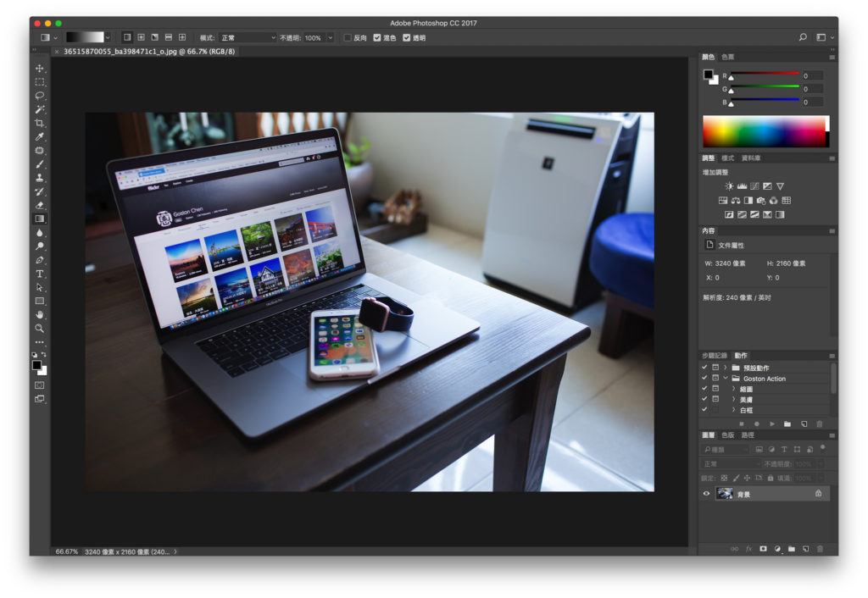Select the Linear Gradient type button

pos(127,37)
